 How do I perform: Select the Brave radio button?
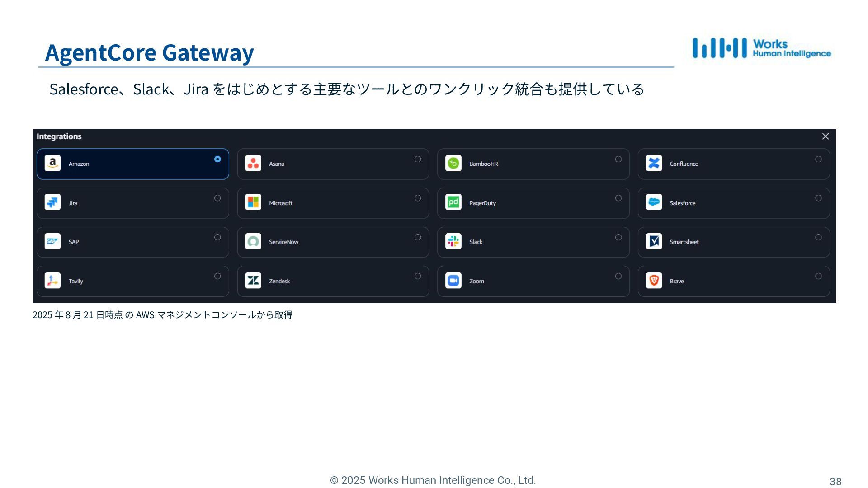[818, 276]
